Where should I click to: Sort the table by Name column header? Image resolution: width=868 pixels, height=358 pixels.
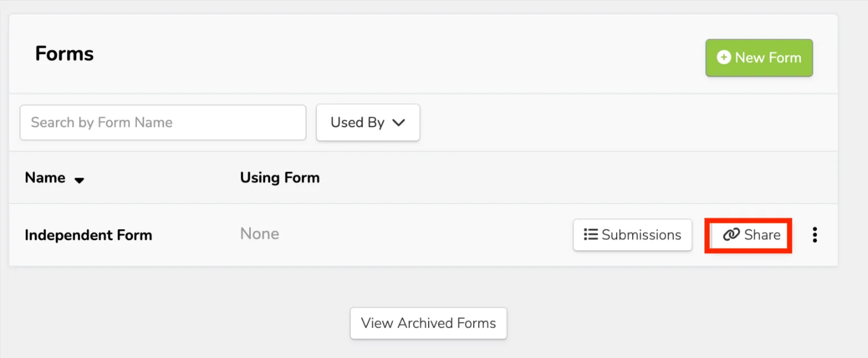pyautogui.click(x=45, y=178)
